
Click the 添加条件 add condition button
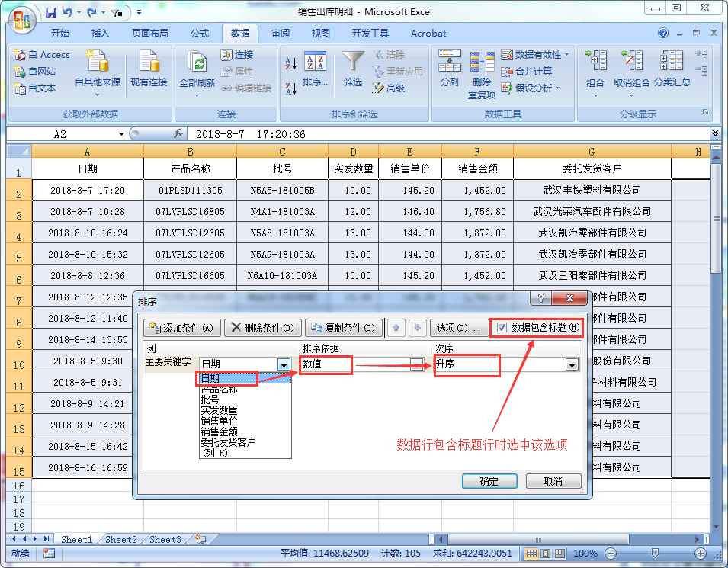[181, 326]
